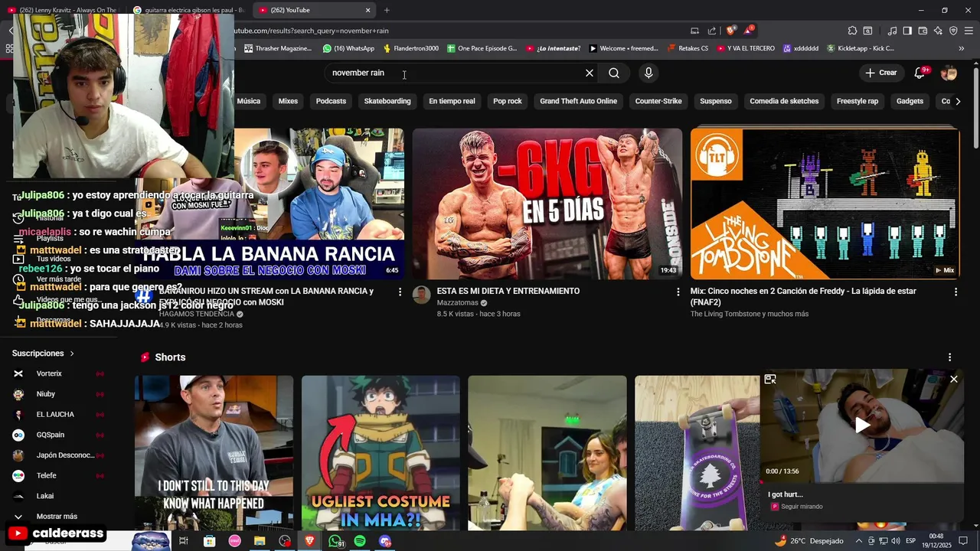Open the WhatsApp bookmark
The height and width of the screenshot is (551, 980).
click(x=348, y=48)
